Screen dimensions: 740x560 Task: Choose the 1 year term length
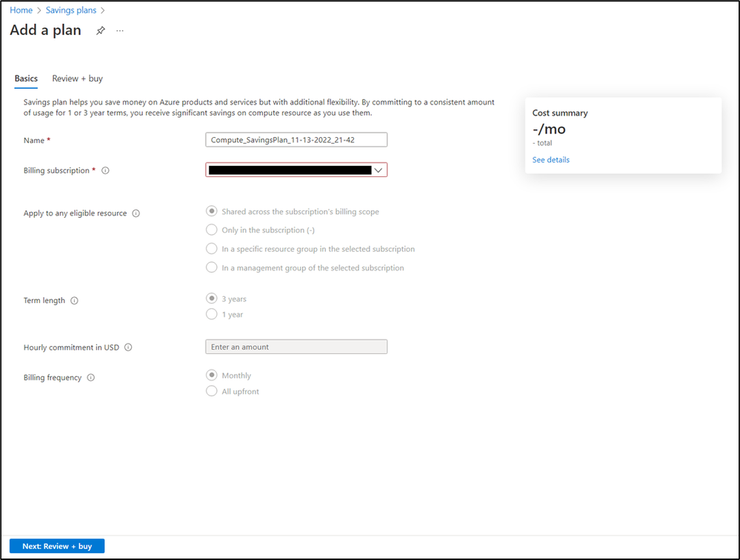211,314
